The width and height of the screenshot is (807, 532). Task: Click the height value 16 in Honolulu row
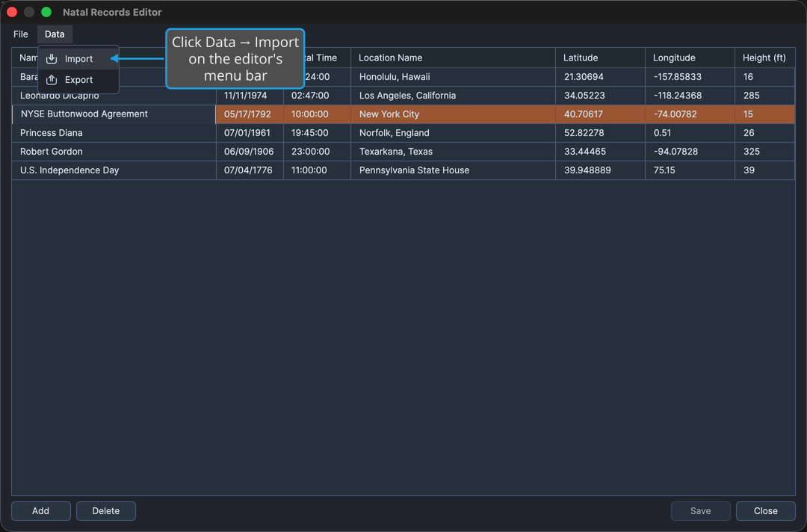tap(765, 77)
